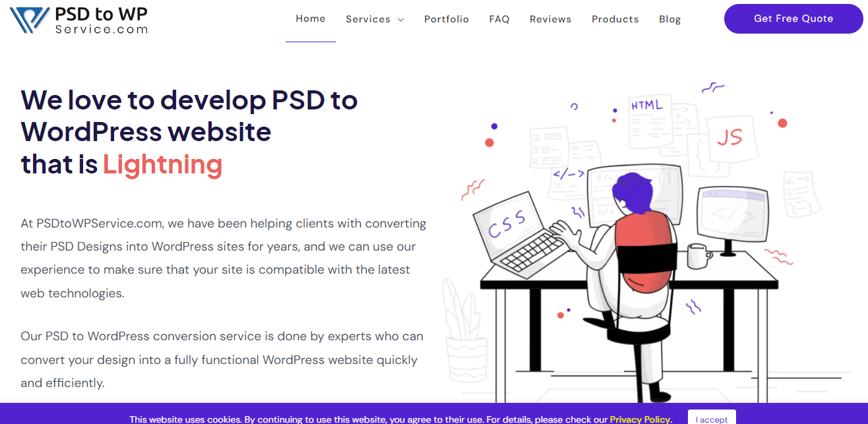Viewport: 868px width, 424px height.
Task: Click the paragraph starting Our PSD to WordPress
Action: [222, 359]
